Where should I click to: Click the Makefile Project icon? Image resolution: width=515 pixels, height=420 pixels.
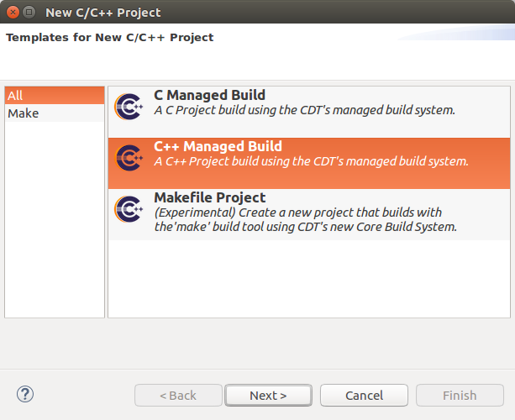128,207
